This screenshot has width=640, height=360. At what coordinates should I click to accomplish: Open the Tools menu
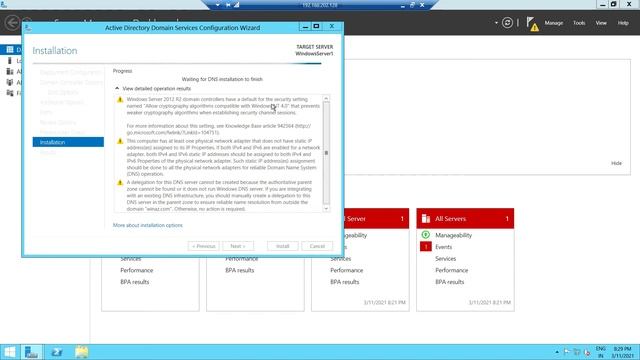(579, 23)
